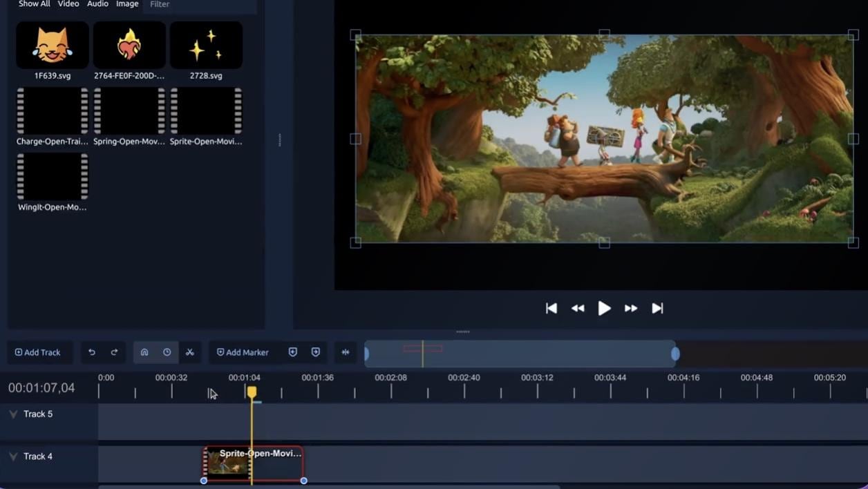The height and width of the screenshot is (489, 868).
Task: Click the center playhead icon
Action: pyautogui.click(x=345, y=352)
